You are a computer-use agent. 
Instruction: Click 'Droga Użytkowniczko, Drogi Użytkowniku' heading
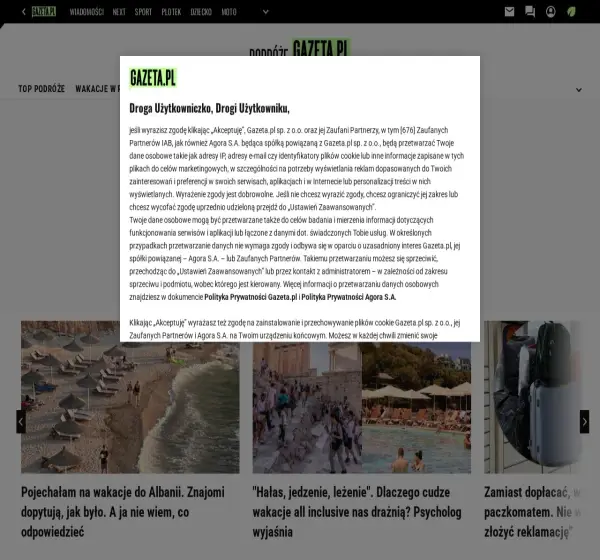[x=209, y=108]
